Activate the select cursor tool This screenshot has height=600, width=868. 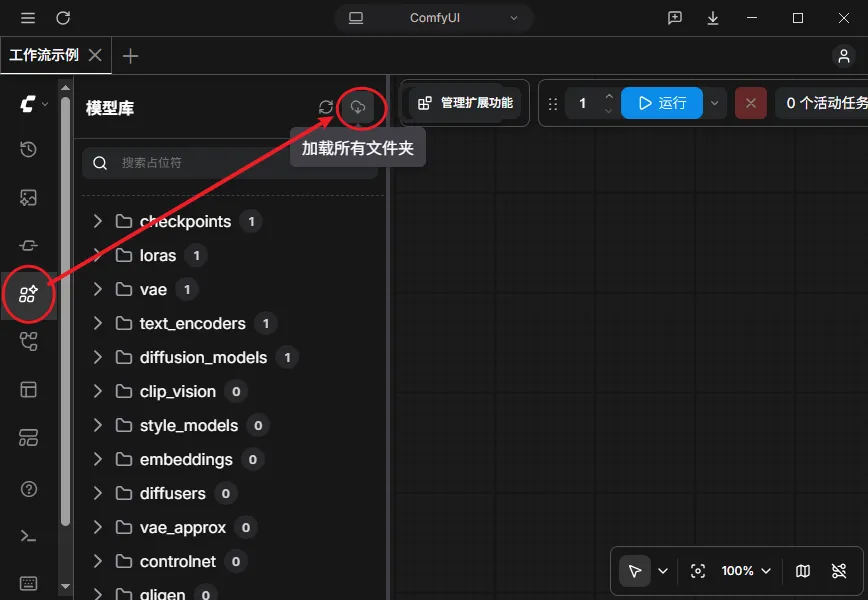(x=635, y=571)
